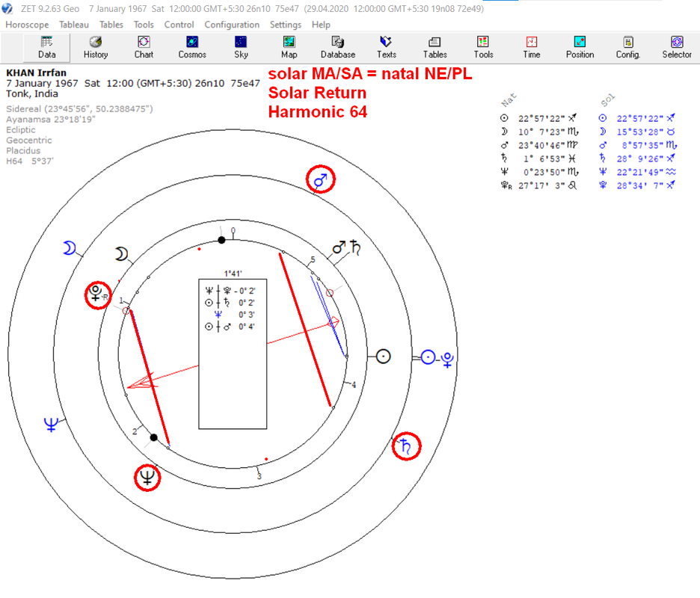Click the Sol column header

point(607,100)
